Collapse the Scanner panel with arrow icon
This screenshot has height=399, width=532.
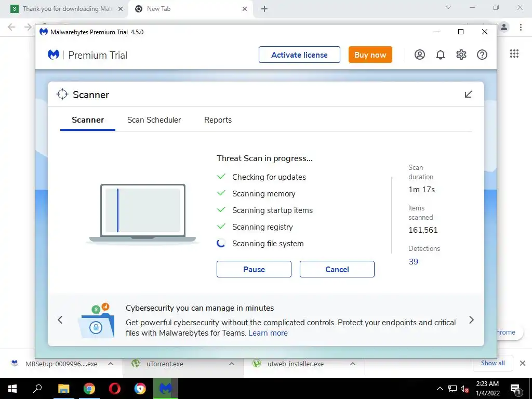pos(468,95)
